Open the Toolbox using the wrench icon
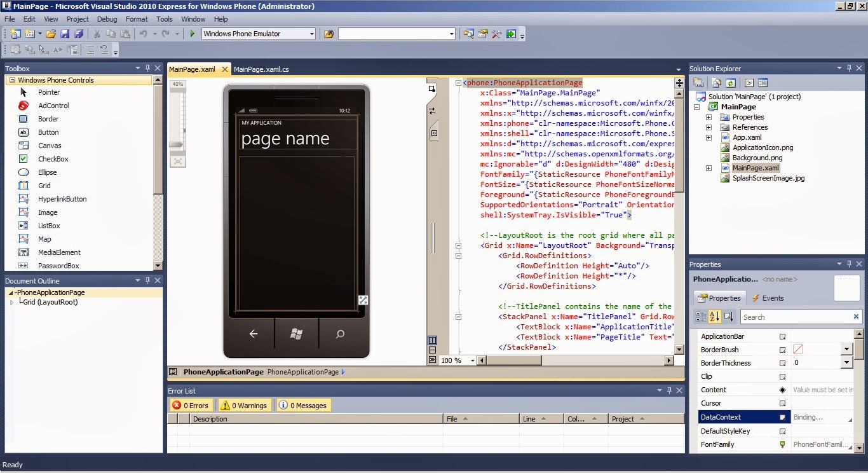 [x=498, y=34]
